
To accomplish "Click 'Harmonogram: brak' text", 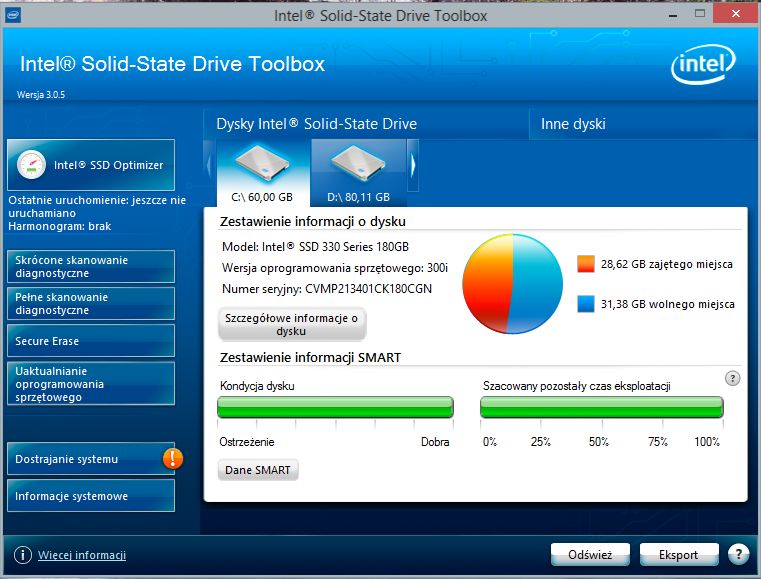I will pyautogui.click(x=60, y=226).
